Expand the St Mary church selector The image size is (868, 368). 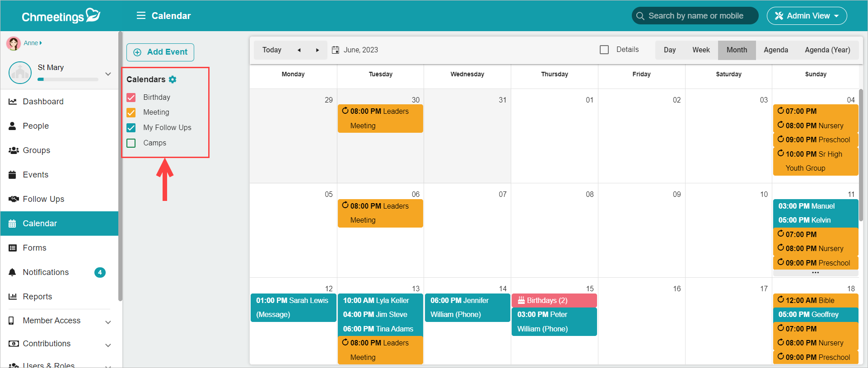pos(108,74)
